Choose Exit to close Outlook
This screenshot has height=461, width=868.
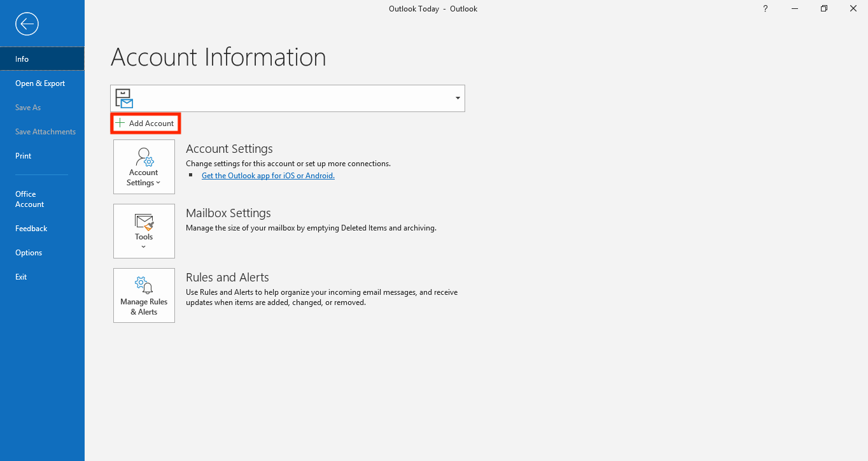[x=21, y=276]
